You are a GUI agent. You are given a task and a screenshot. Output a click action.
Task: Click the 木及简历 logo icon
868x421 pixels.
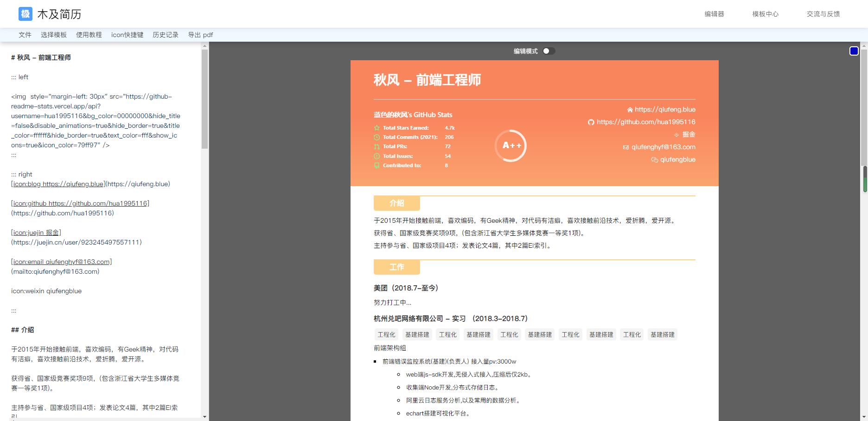[x=26, y=14]
